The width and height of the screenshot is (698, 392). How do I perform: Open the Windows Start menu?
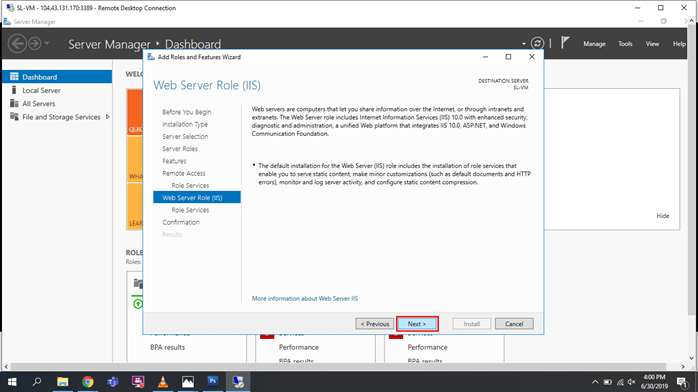coord(12,382)
